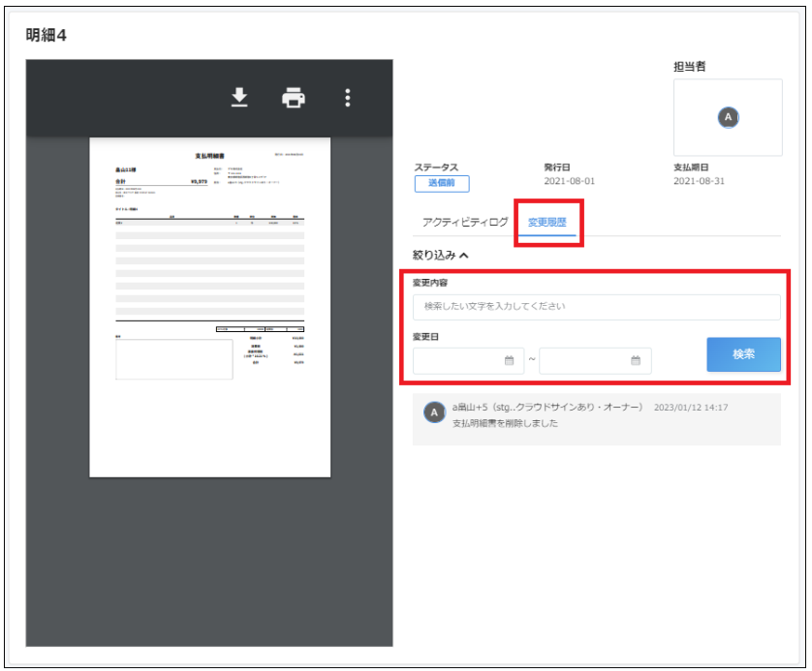The width and height of the screenshot is (812, 671).
Task: Open calendar picker for start date
Action: point(509,360)
